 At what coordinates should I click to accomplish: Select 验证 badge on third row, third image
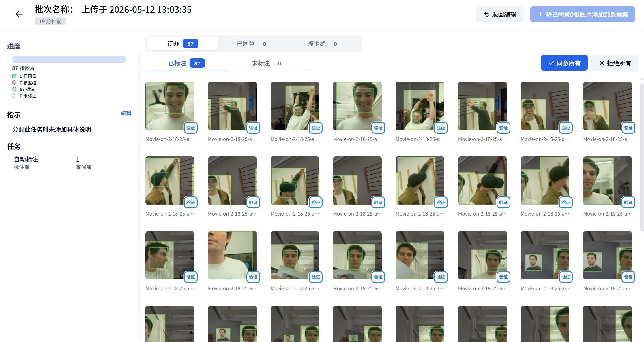316,277
